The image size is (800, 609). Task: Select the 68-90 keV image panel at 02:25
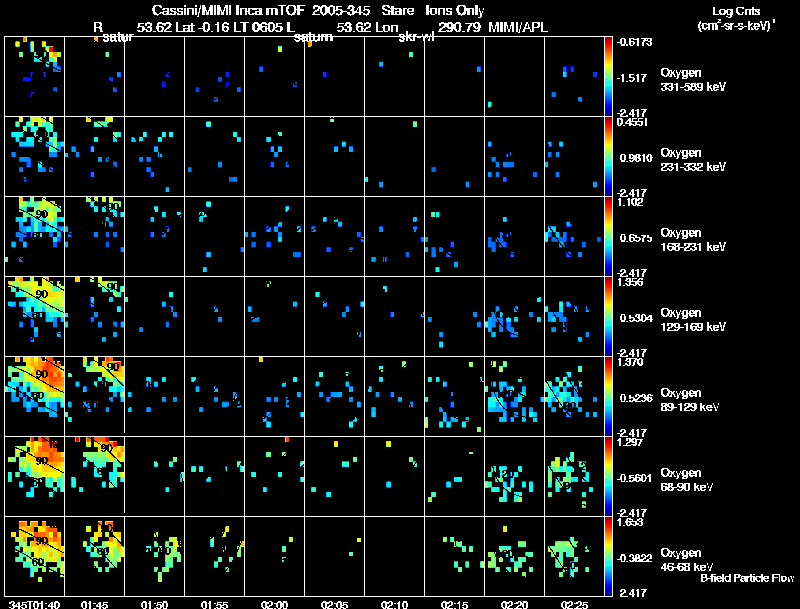click(x=574, y=476)
